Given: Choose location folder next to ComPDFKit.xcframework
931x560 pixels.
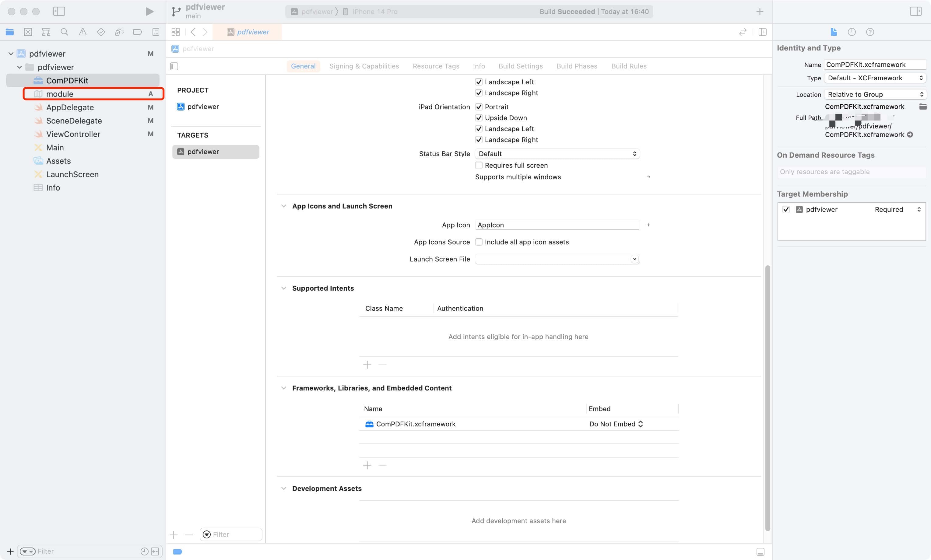Looking at the screenshot, I should [923, 107].
